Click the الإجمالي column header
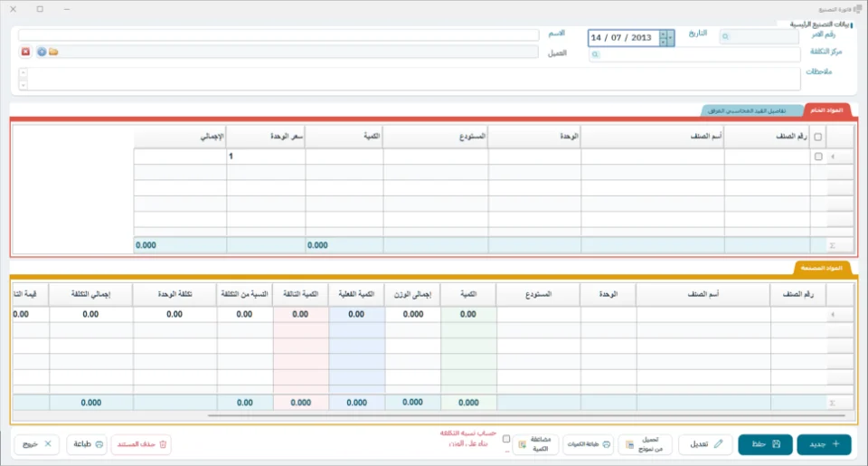 point(180,137)
